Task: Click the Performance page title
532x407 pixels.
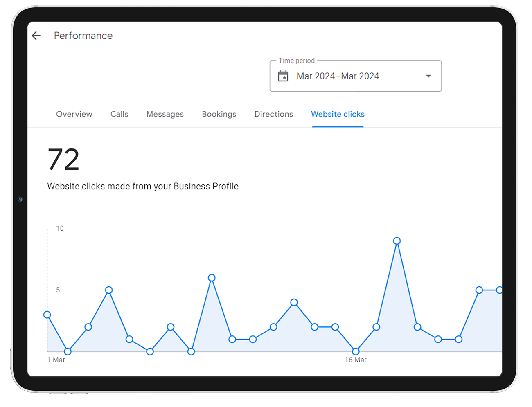Action: click(x=83, y=36)
